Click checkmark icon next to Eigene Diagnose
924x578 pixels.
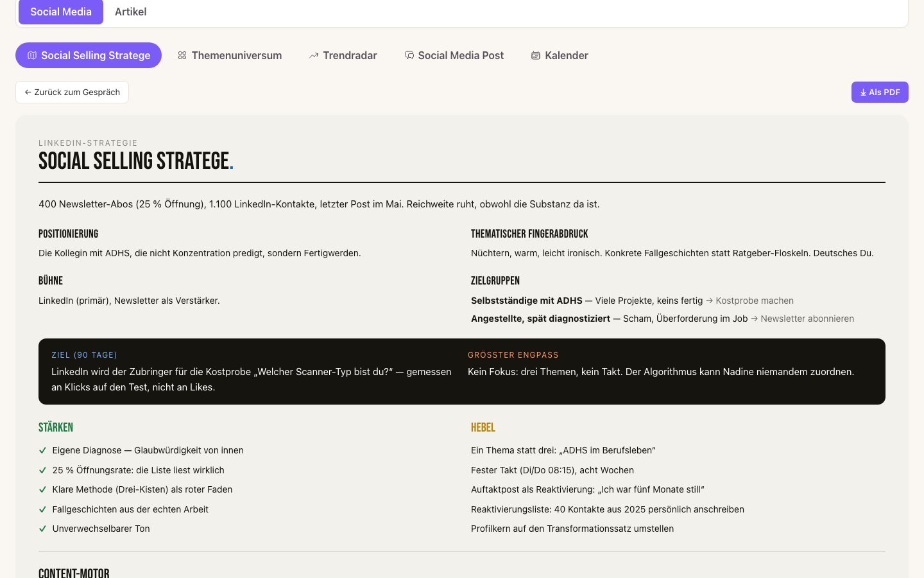(x=43, y=450)
